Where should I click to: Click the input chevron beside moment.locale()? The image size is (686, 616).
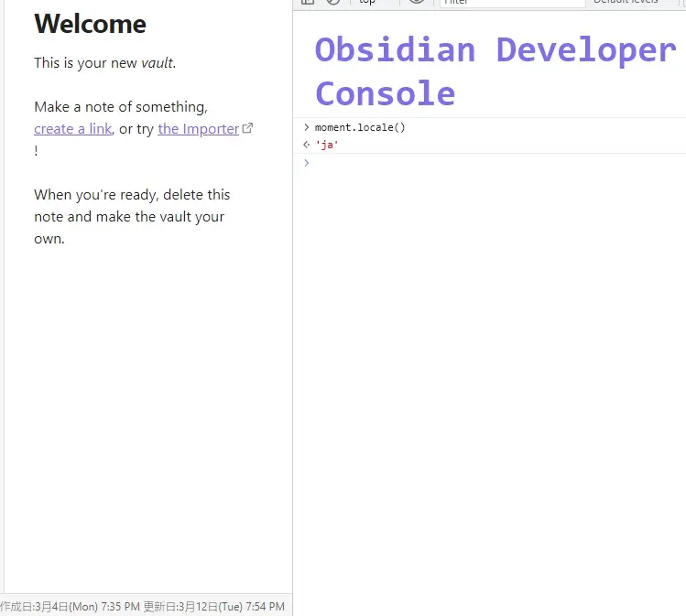point(307,127)
